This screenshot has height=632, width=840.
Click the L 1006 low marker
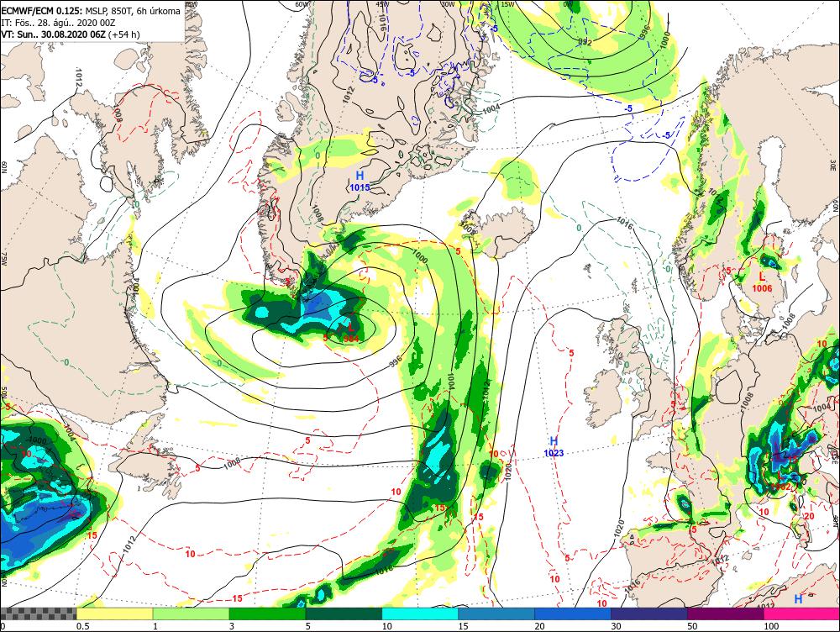[x=762, y=282]
